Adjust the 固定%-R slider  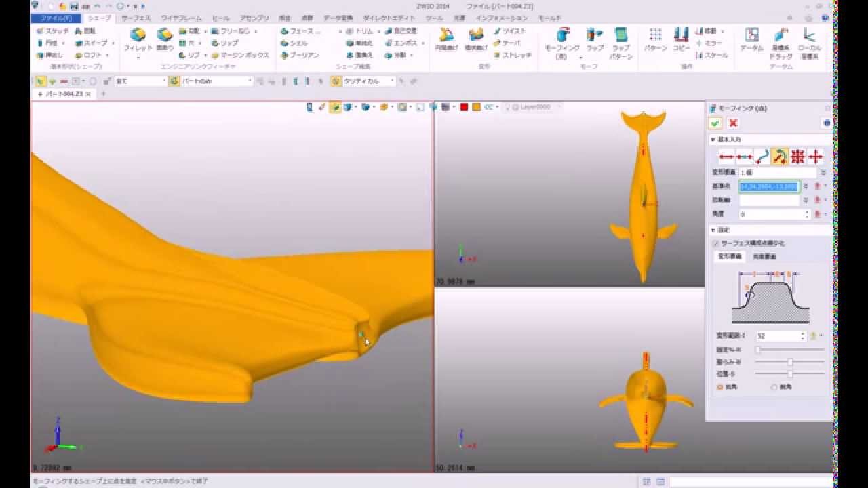[790, 350]
